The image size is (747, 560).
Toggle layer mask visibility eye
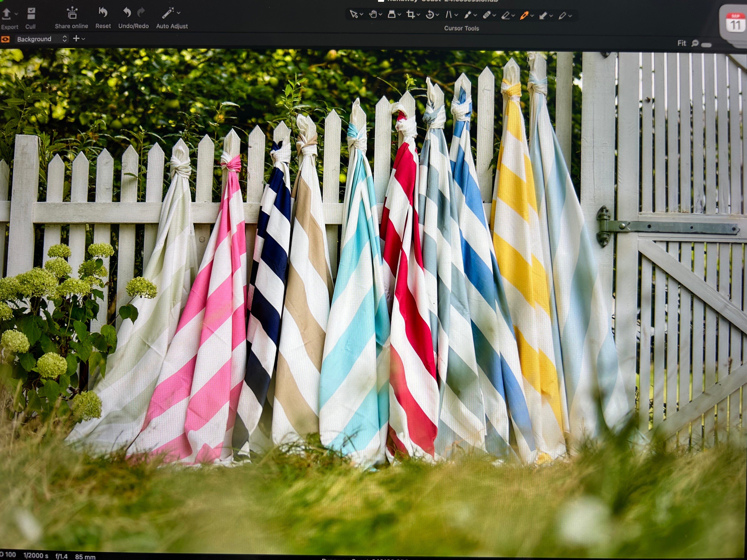pyautogui.click(x=5, y=39)
